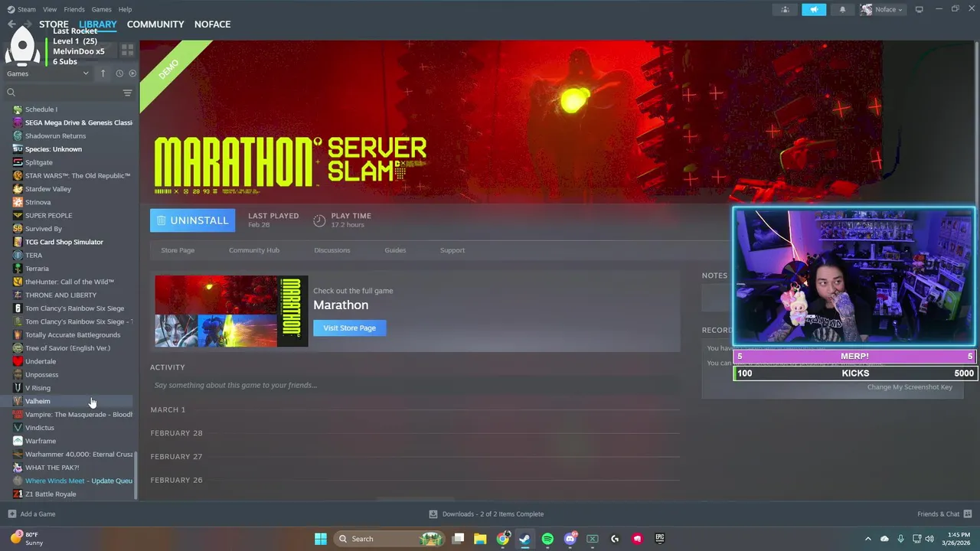Screen dimensions: 980x551
Task: Open Chrome from the taskbar
Action: click(x=503, y=539)
